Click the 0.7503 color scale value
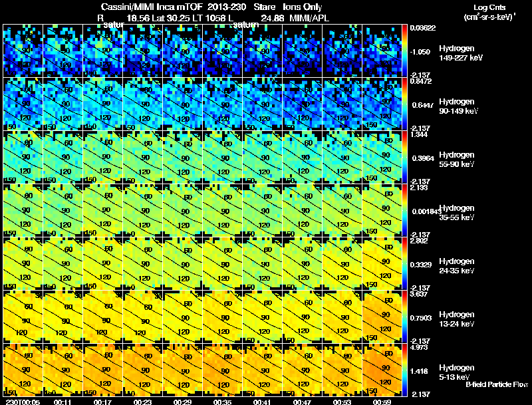 click(x=421, y=318)
